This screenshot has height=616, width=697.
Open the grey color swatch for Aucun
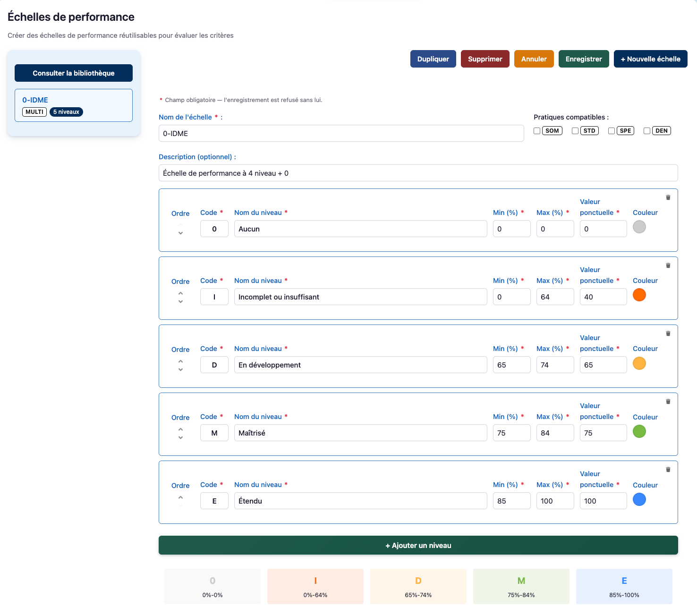tap(639, 227)
